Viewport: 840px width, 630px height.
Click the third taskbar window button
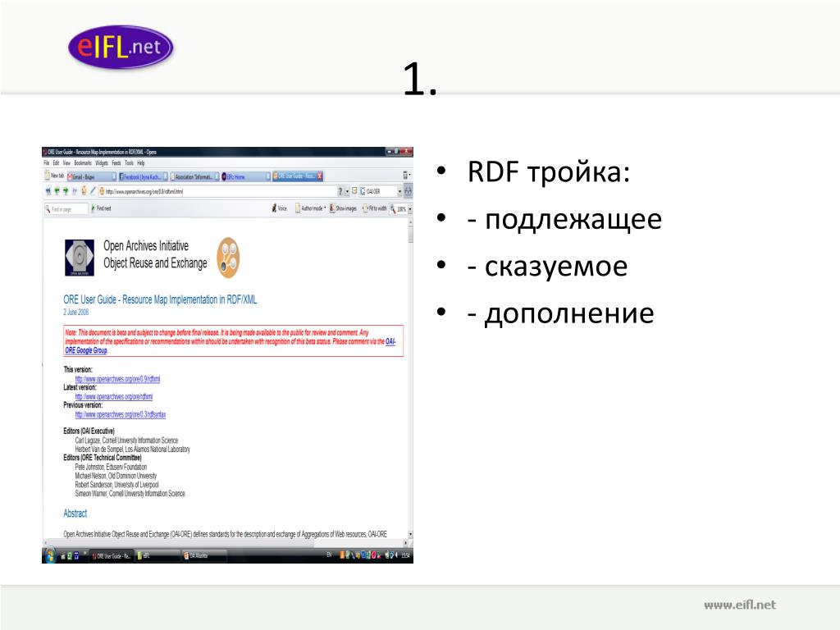point(204,555)
